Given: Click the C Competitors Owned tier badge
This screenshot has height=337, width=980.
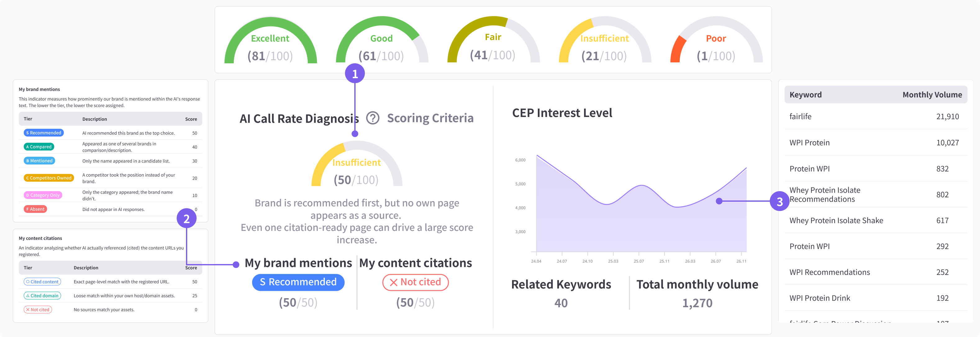Looking at the screenshot, I should [49, 178].
